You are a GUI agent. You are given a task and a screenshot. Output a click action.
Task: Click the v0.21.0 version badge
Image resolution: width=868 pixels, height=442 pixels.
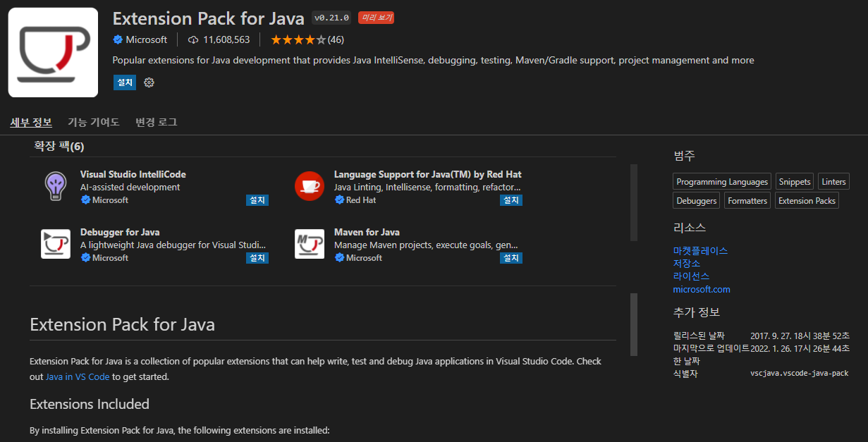tap(331, 18)
